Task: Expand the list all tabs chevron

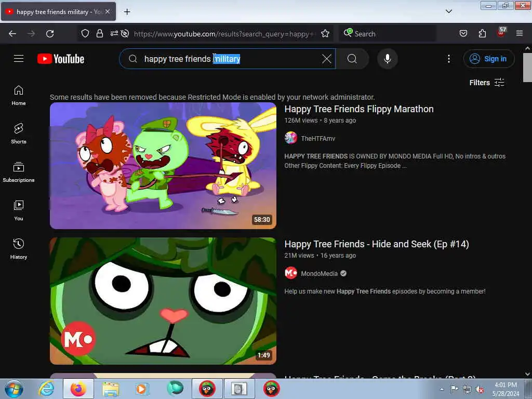Action: tap(448, 11)
